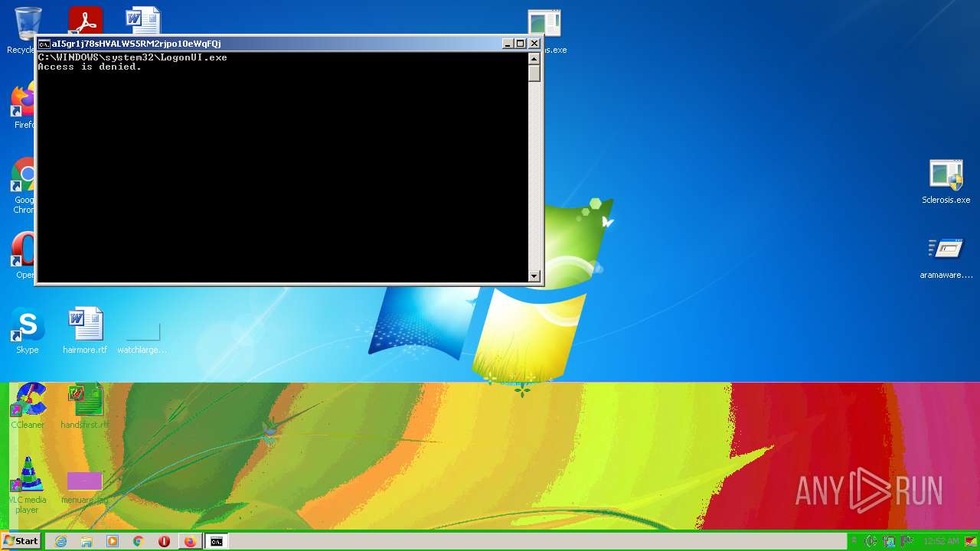Open the Adobe Acrobat Reader desktop shortcut
980x551 pixels.
click(x=85, y=21)
